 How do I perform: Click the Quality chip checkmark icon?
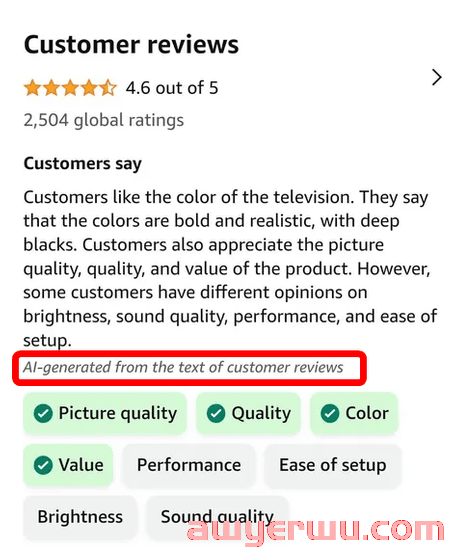pyautogui.click(x=216, y=414)
